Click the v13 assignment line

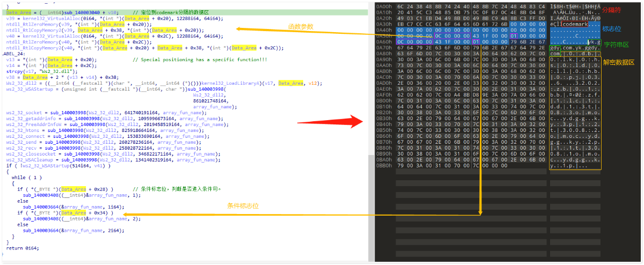52,60
